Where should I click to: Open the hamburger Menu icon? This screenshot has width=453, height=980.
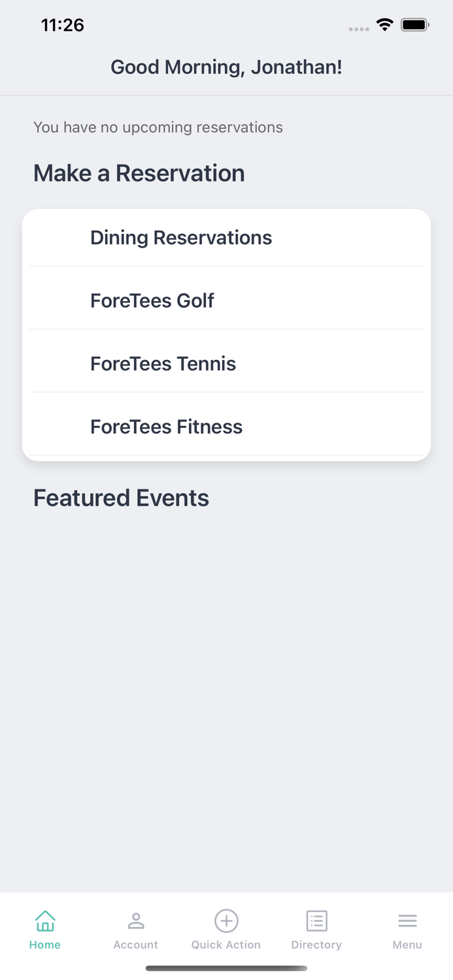pos(407,920)
